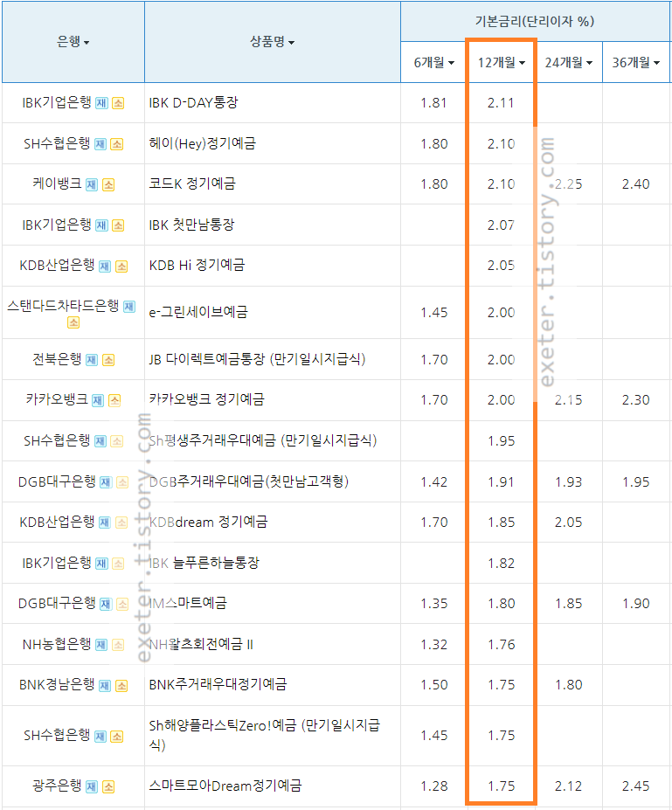Click the 재 icon in the 헤이(Hey)정기예금 row

pos(100,144)
